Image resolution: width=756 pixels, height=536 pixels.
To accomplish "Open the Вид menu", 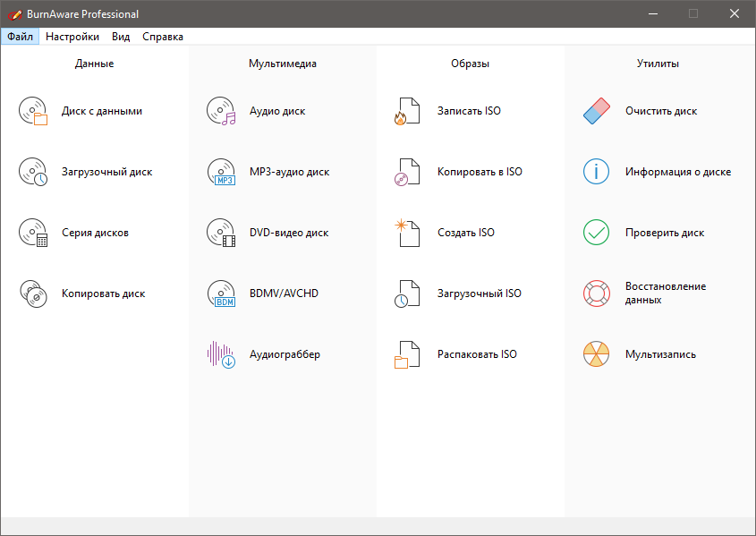I will coord(121,37).
